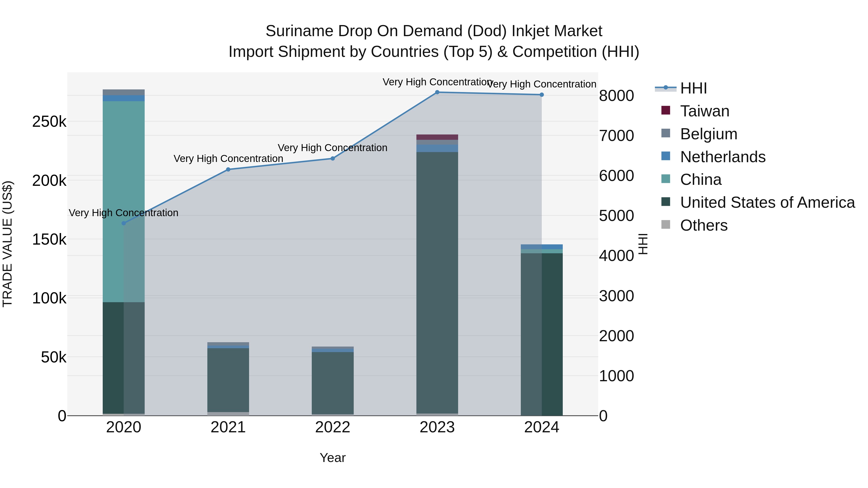Click the 50k left axis tick label

point(54,357)
